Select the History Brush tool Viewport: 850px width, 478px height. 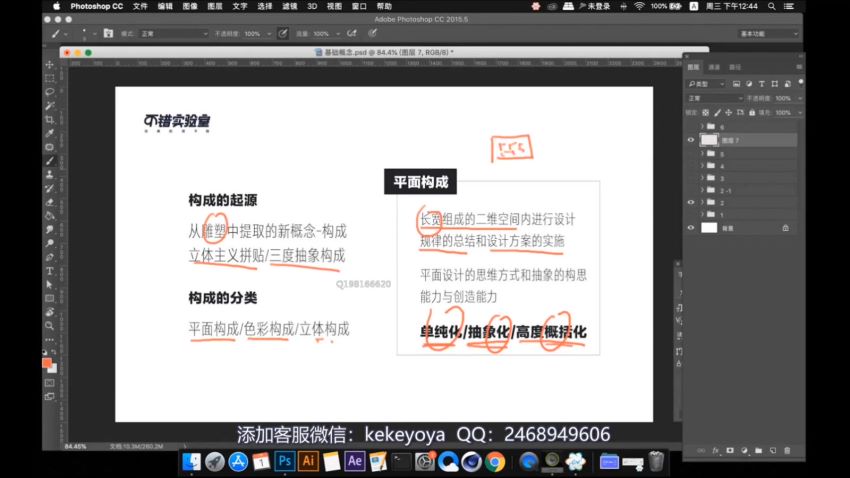point(49,189)
